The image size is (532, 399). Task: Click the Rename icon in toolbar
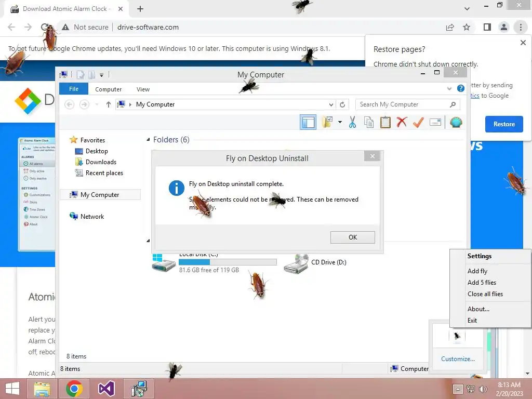coord(435,122)
